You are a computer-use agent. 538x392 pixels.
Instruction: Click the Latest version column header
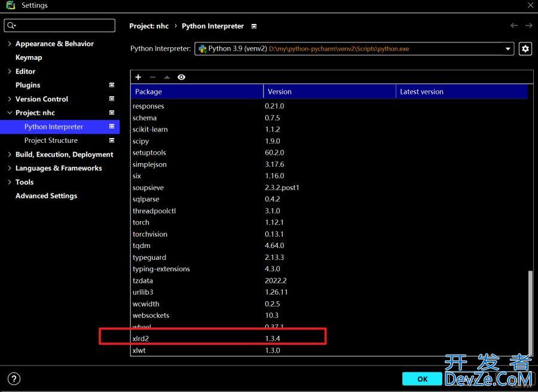(x=461, y=91)
